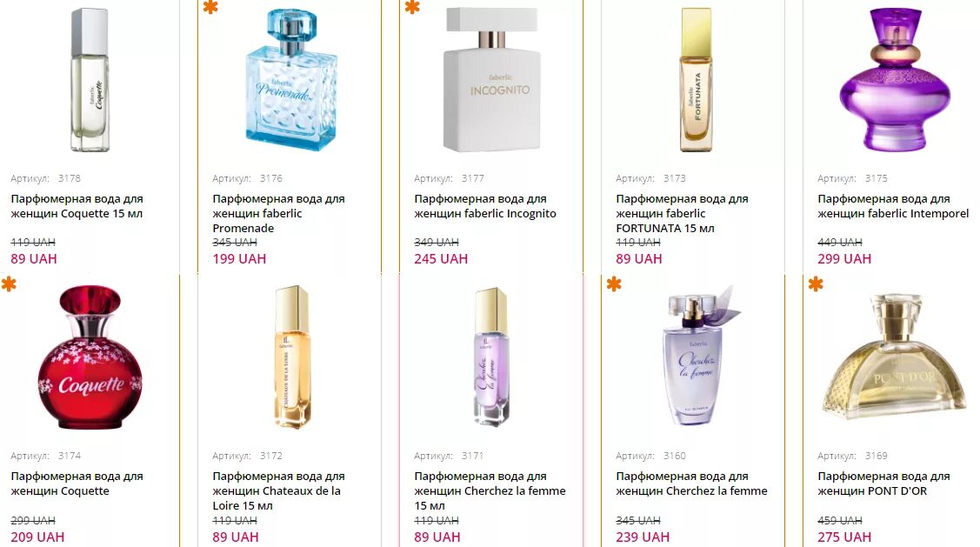Select the purple Intemporel bottle picture
980x547 pixels.
tap(895, 80)
